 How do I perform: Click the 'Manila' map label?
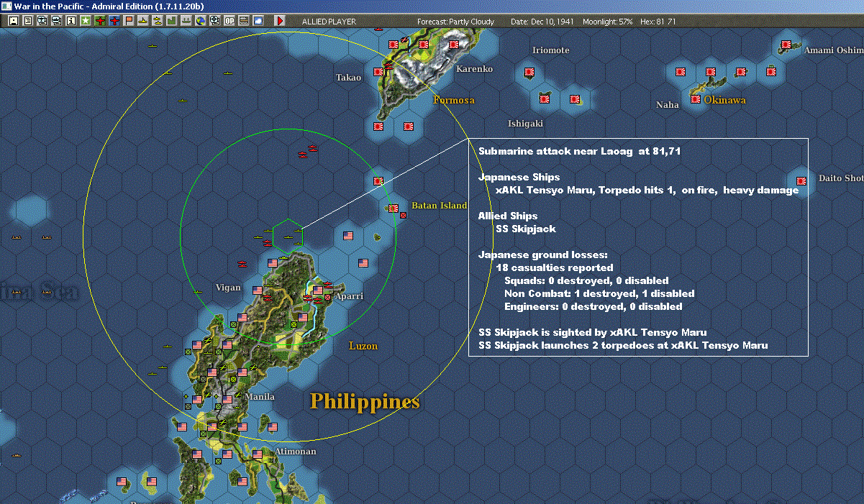click(x=260, y=396)
